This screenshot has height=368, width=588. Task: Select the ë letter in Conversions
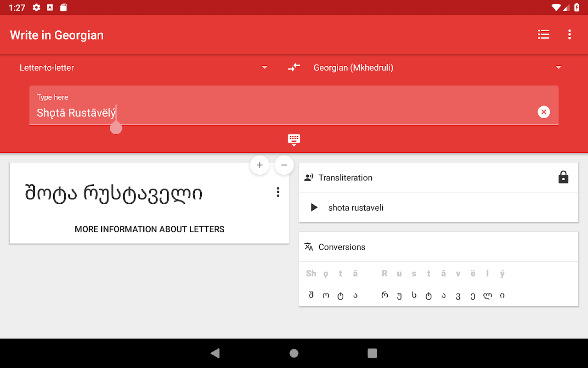pos(473,273)
